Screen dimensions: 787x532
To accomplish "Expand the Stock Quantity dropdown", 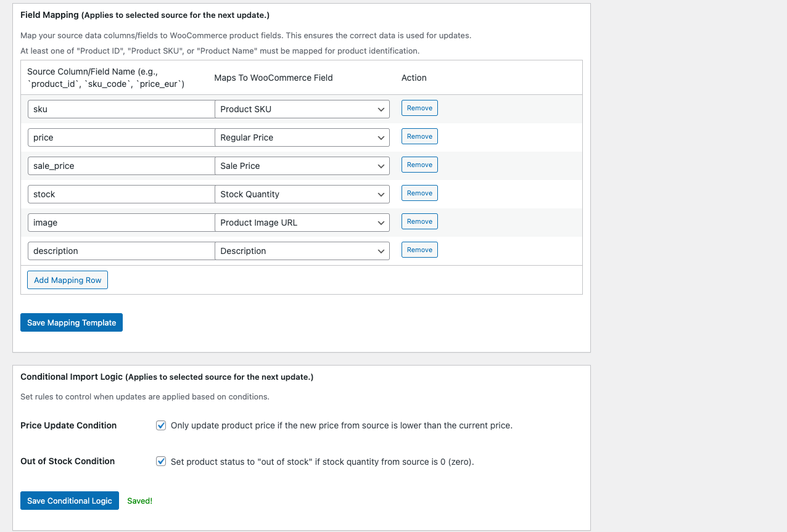I will tap(302, 194).
